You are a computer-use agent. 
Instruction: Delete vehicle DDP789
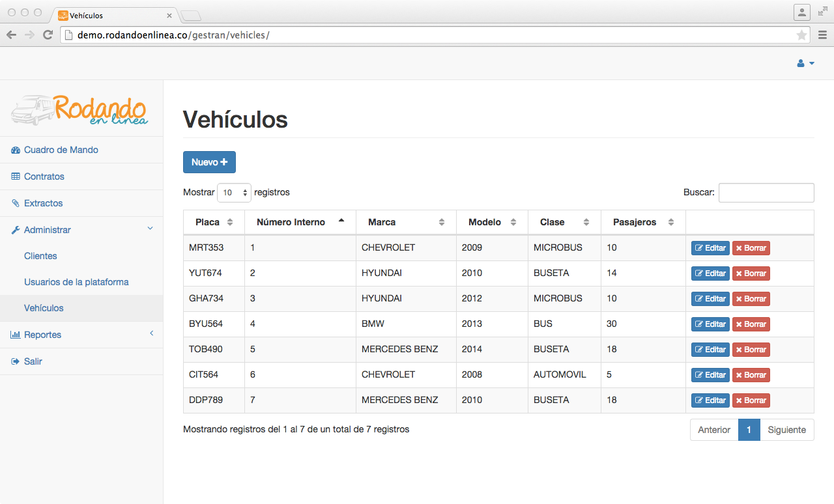[751, 400]
